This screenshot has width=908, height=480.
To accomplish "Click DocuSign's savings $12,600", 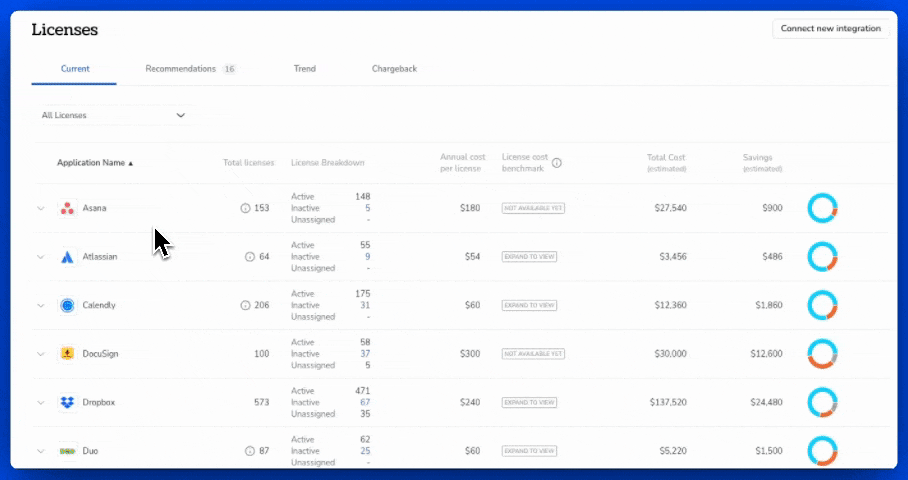I will click(766, 354).
